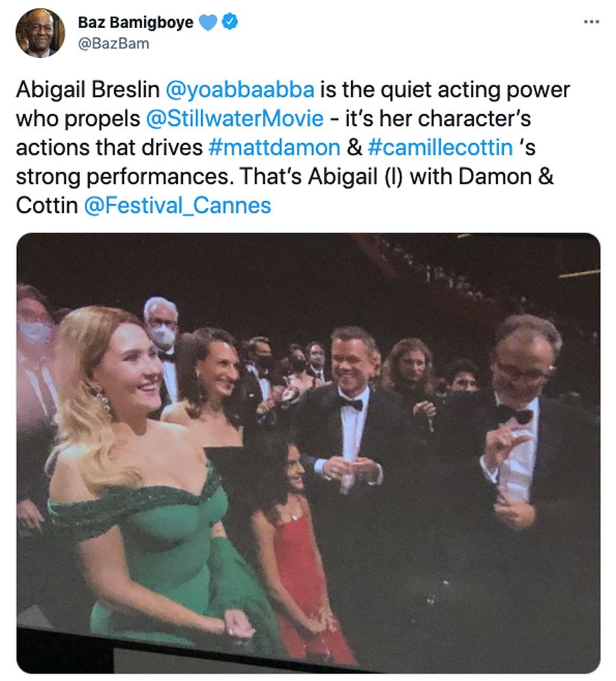Open the tweet's three-dot more options menu
The image size is (616, 681).
[x=591, y=22]
